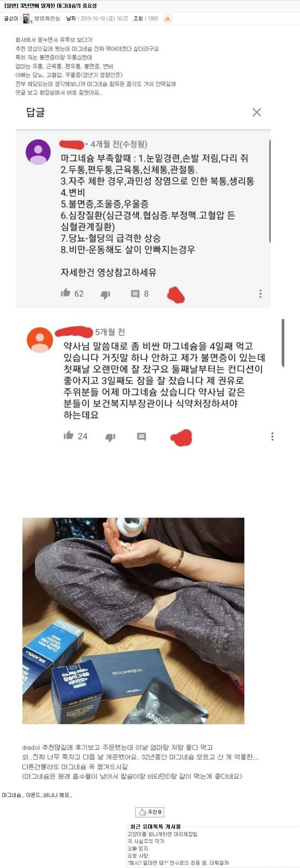Dislike the magnesium deficiency list comment
The width and height of the screenshot is (300, 868).
pos(105,295)
